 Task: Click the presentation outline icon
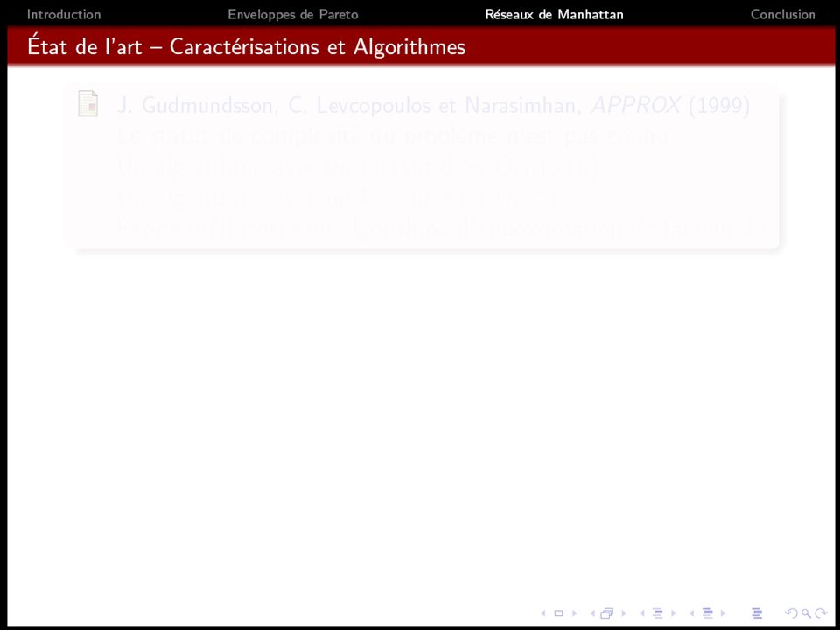(756, 613)
